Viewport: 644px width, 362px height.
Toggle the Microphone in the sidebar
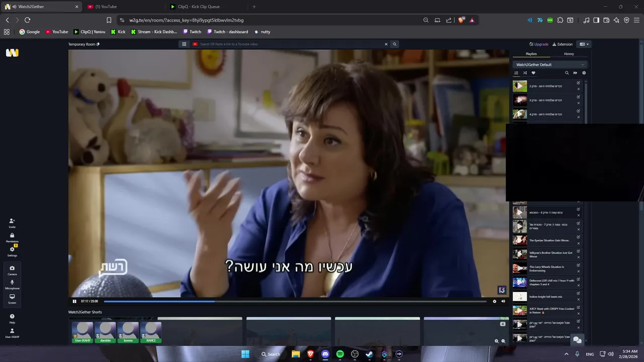[12, 284]
